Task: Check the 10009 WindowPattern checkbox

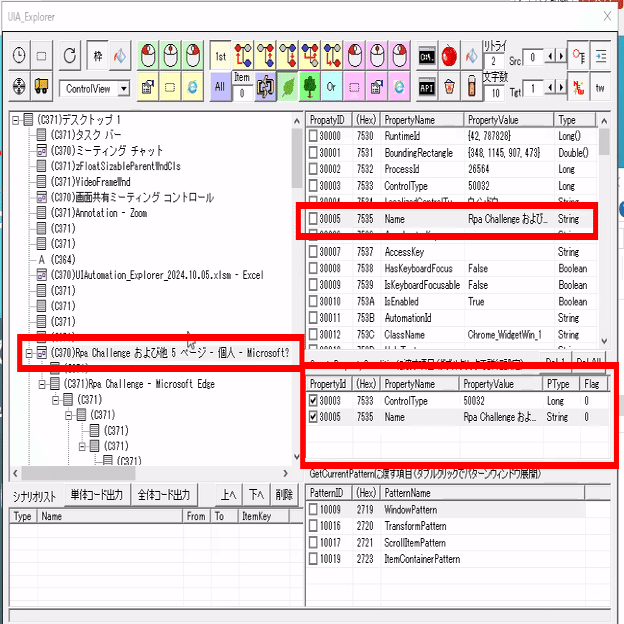Action: point(313,509)
